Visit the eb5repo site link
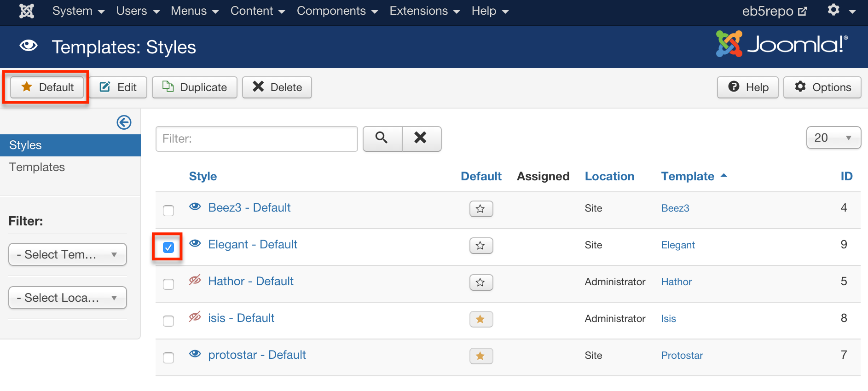The height and width of the screenshot is (391, 868). 775,11
